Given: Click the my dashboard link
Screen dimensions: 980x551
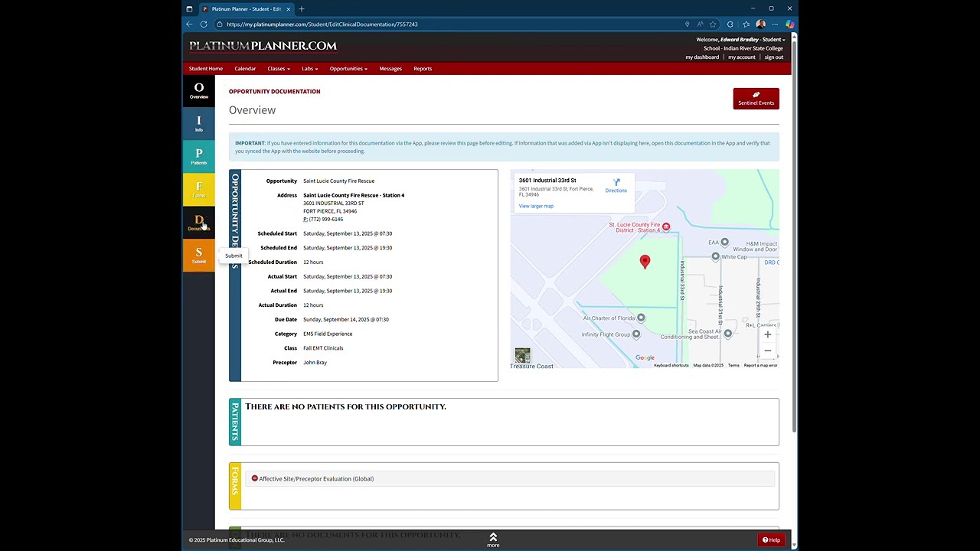Looking at the screenshot, I should pyautogui.click(x=702, y=57).
